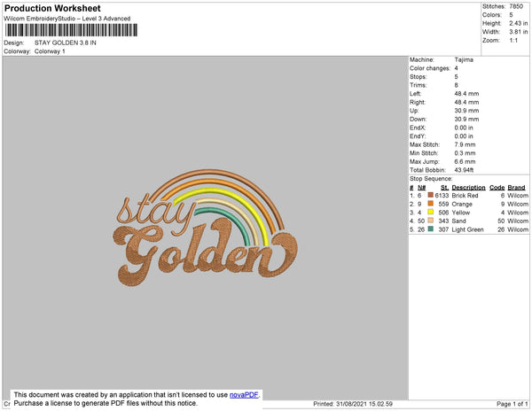The width and height of the screenshot is (532, 411).
Task: Click the Min Stitch value 0.3 mm
Action: pos(465,153)
